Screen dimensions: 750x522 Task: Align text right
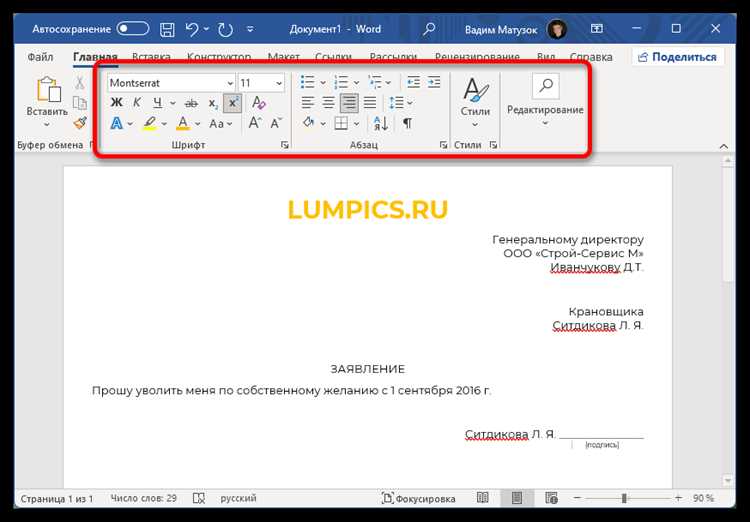pyautogui.click(x=349, y=102)
